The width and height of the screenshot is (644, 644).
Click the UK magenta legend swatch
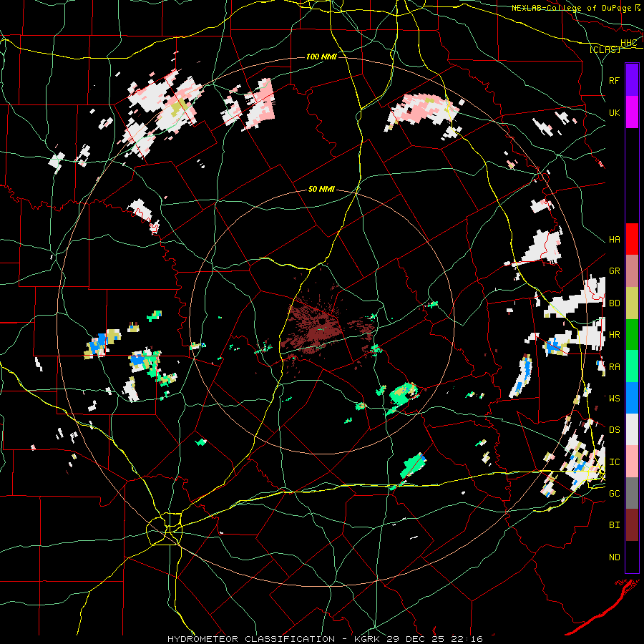(632, 112)
